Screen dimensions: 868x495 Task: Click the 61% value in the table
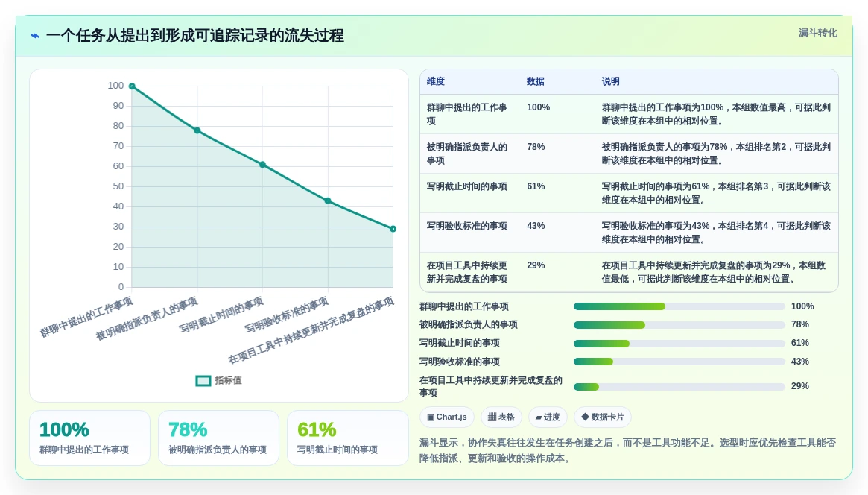tap(536, 186)
